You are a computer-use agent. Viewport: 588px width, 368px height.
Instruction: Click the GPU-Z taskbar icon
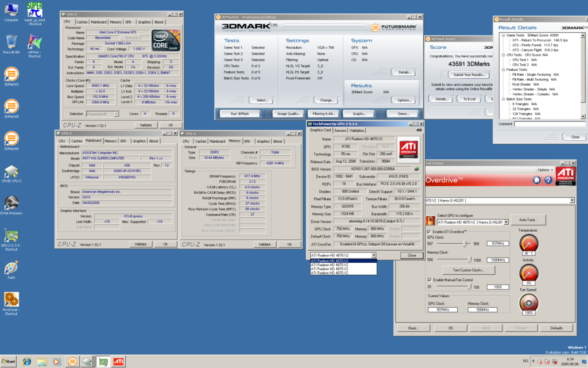point(103,362)
